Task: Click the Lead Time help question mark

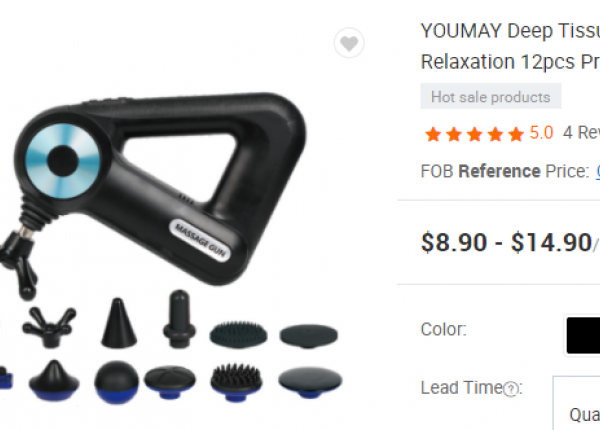Action: coord(510,389)
